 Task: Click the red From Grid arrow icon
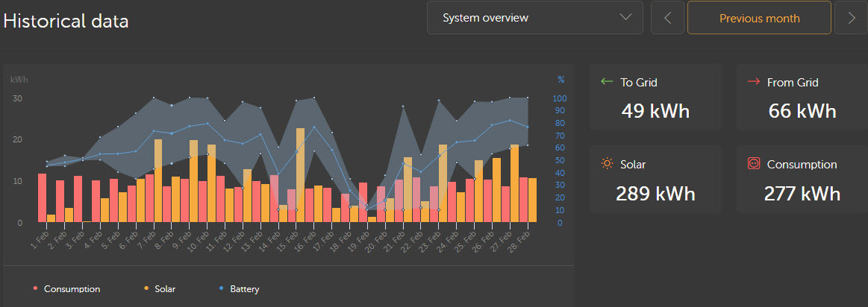pos(753,82)
